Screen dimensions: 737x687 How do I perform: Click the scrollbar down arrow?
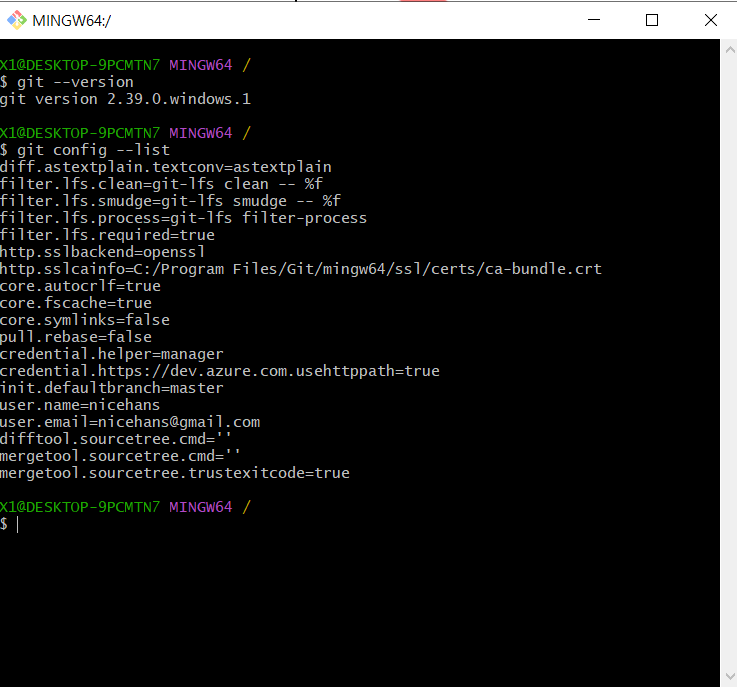tap(730, 677)
